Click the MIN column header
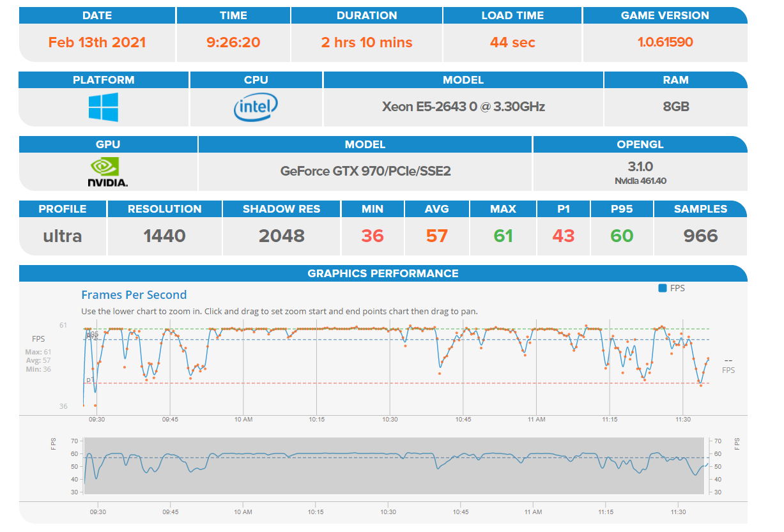 pos(373,209)
